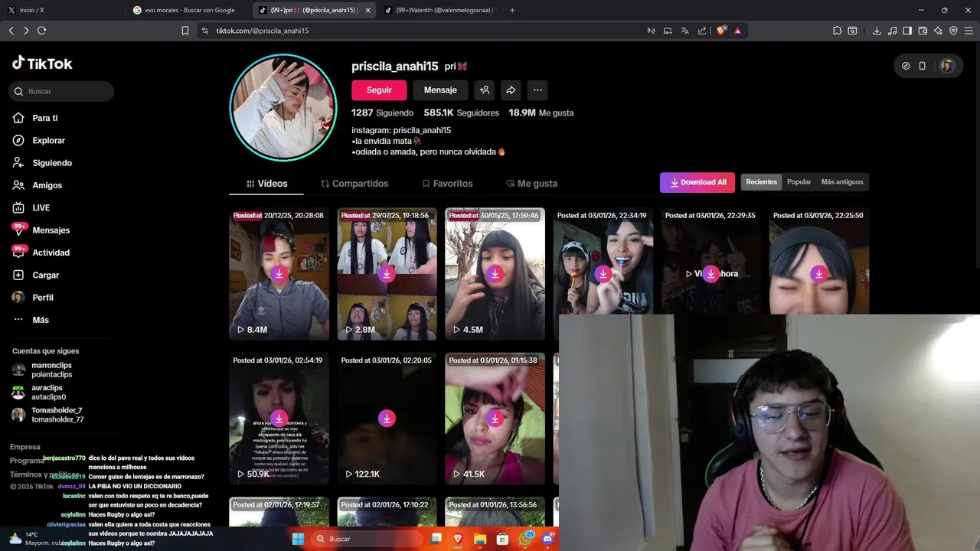Screen dimensions: 980x551
Task: Sort videos by Más antiguos
Action: (841, 182)
